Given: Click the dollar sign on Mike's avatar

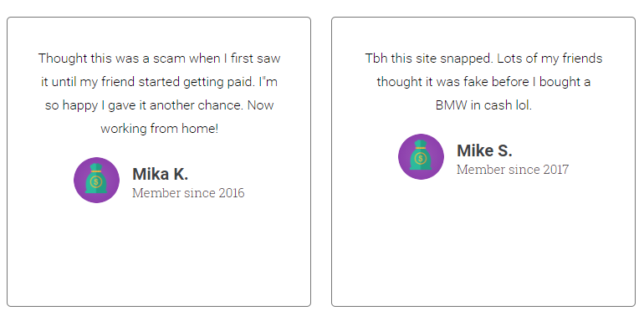Looking at the screenshot, I should click(421, 158).
